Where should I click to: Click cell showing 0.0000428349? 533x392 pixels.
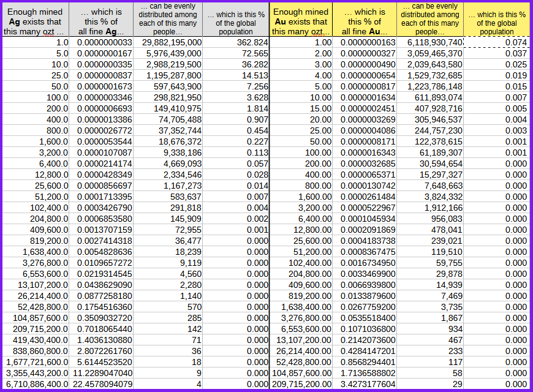(x=101, y=175)
